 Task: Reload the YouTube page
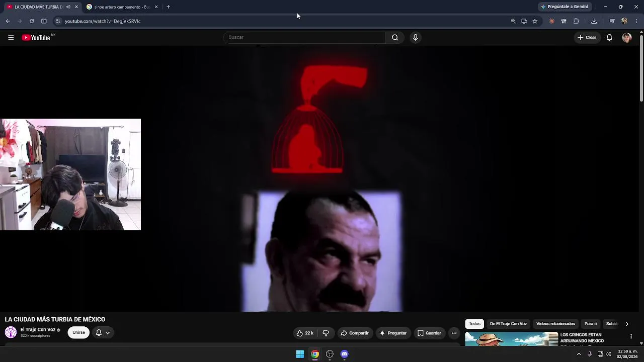click(x=32, y=21)
